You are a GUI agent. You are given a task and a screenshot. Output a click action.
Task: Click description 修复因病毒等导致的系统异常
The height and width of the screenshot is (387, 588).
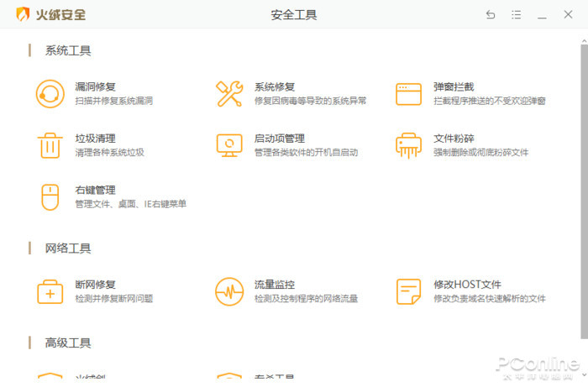[x=311, y=101]
